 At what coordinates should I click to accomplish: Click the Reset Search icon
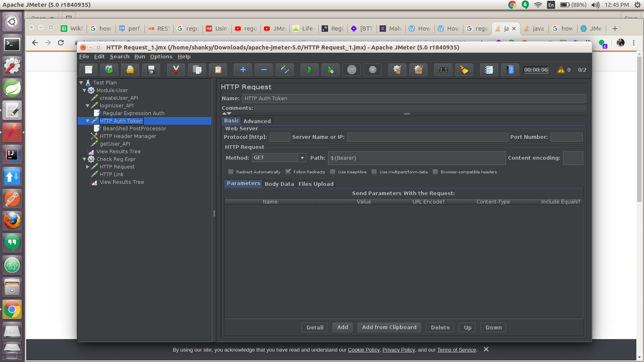click(464, 70)
